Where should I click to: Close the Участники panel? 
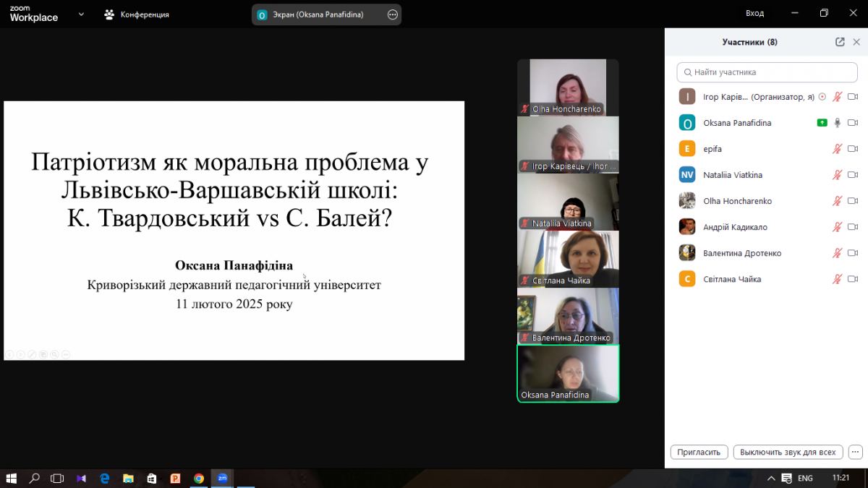[x=856, y=42]
